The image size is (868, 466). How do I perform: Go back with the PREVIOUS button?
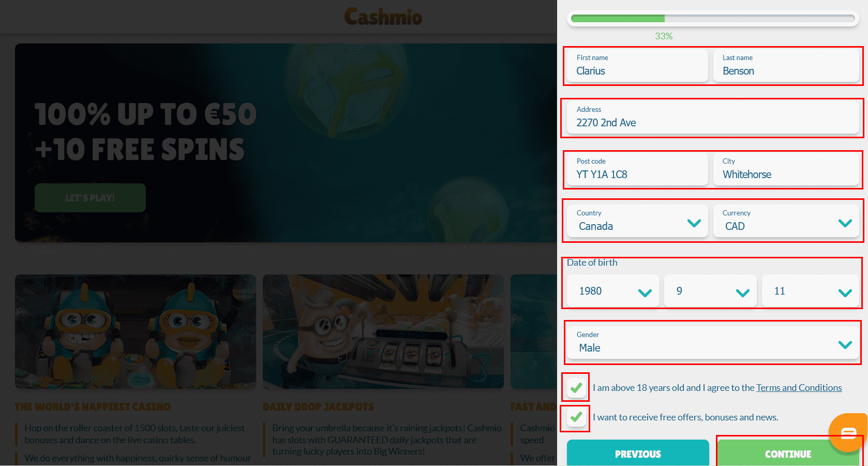tap(638, 453)
